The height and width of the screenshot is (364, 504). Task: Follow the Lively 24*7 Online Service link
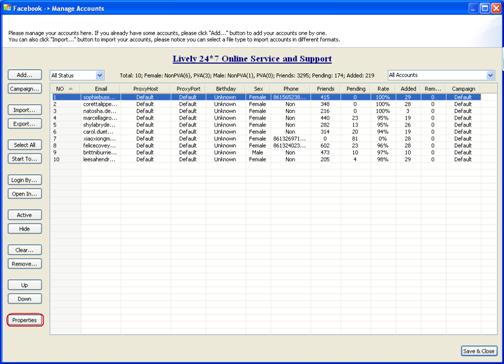(252, 59)
